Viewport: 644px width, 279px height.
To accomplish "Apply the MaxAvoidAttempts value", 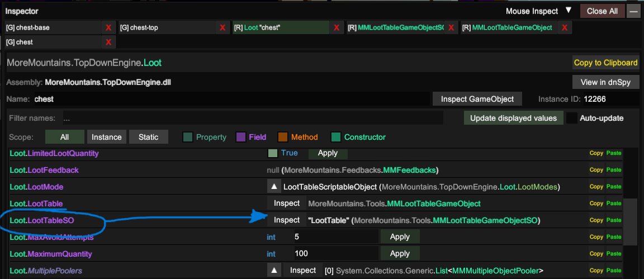I will [400, 237].
